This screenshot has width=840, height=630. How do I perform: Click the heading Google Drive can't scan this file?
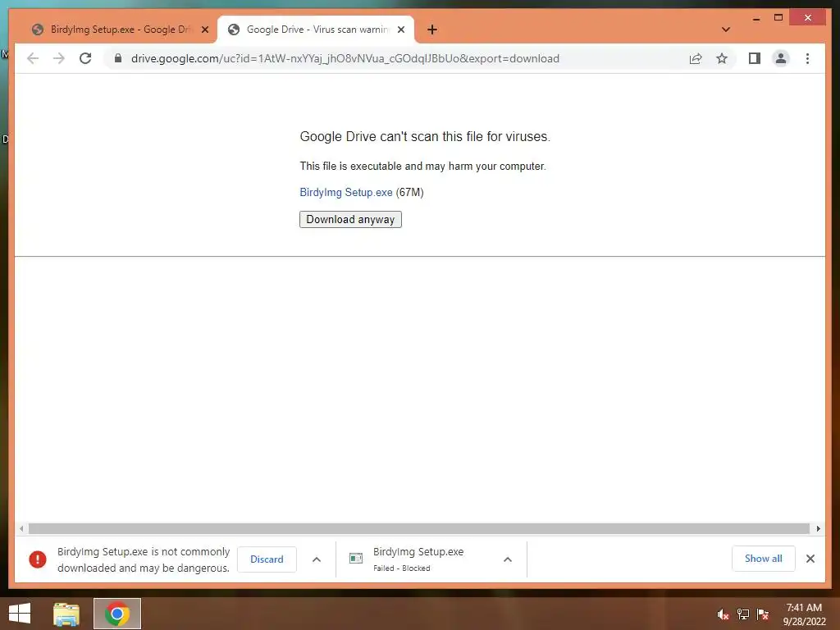click(425, 137)
